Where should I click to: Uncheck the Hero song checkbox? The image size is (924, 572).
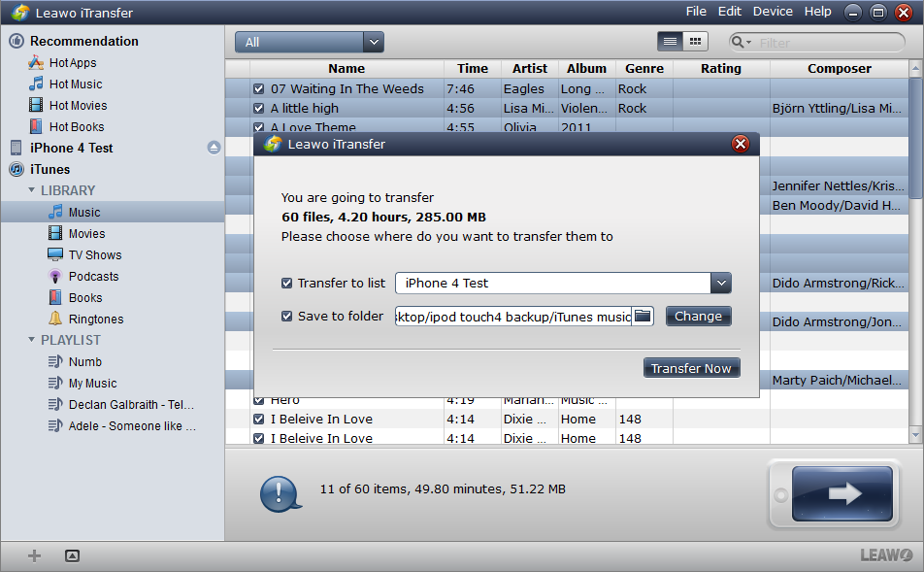pyautogui.click(x=258, y=400)
